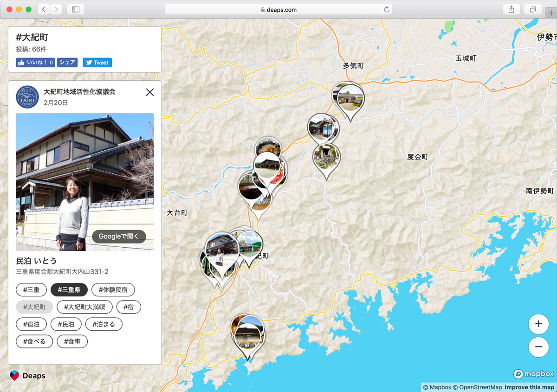Zoom in the map with plus button
This screenshot has height=392, width=557.
tap(538, 324)
